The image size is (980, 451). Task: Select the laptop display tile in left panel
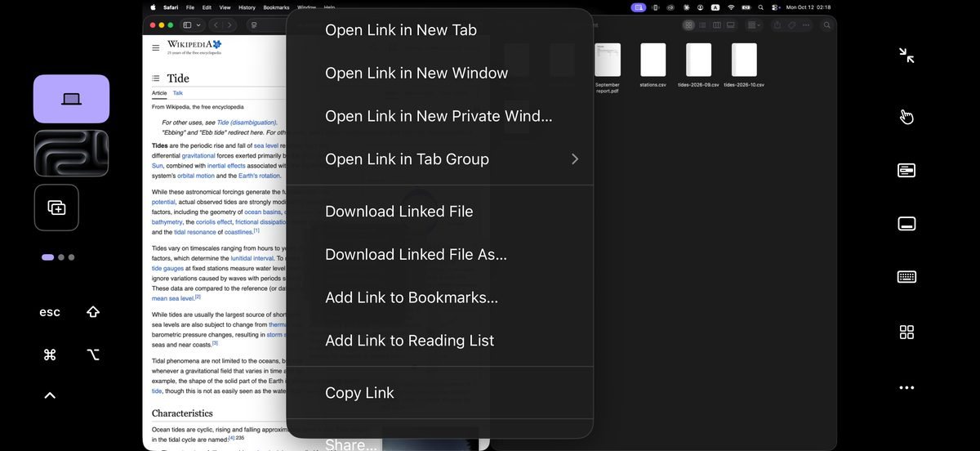[x=71, y=99]
